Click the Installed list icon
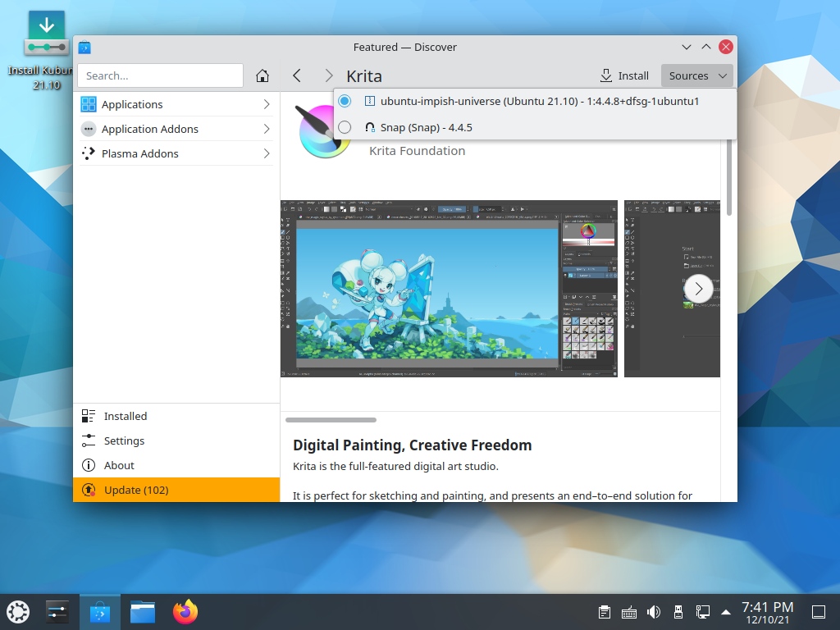840x630 pixels. tap(89, 416)
